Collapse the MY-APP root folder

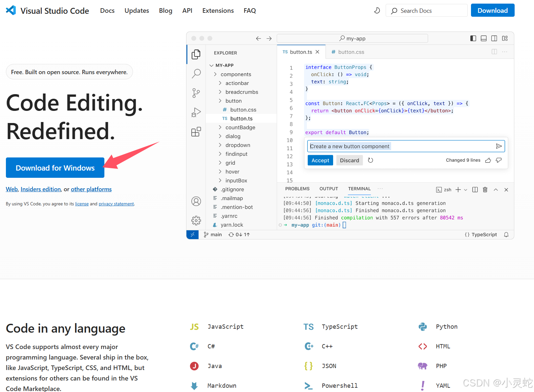211,65
